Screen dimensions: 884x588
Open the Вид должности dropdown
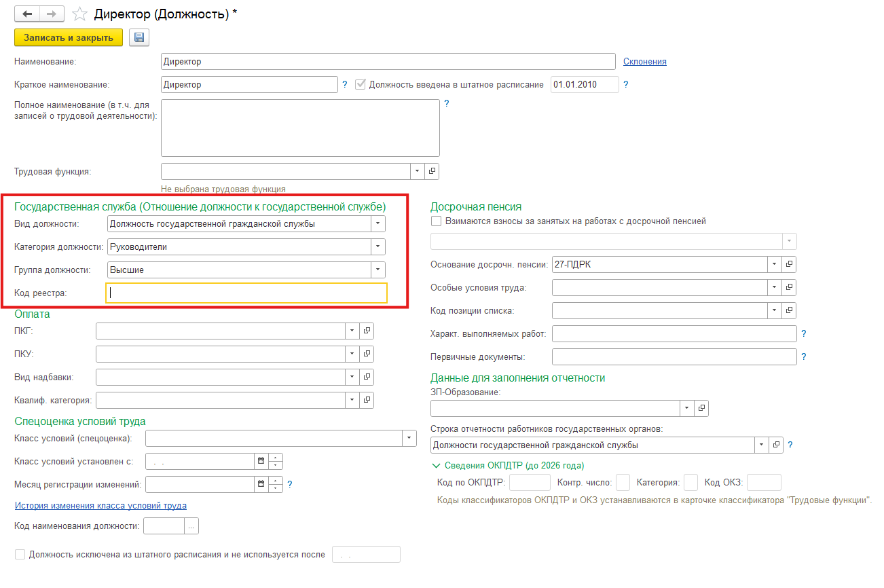tap(378, 224)
